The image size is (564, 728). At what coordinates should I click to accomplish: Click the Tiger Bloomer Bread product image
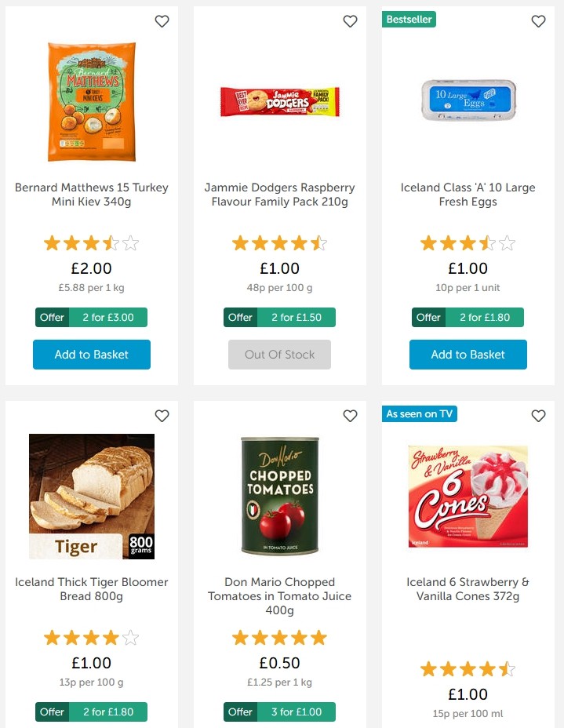point(91,496)
